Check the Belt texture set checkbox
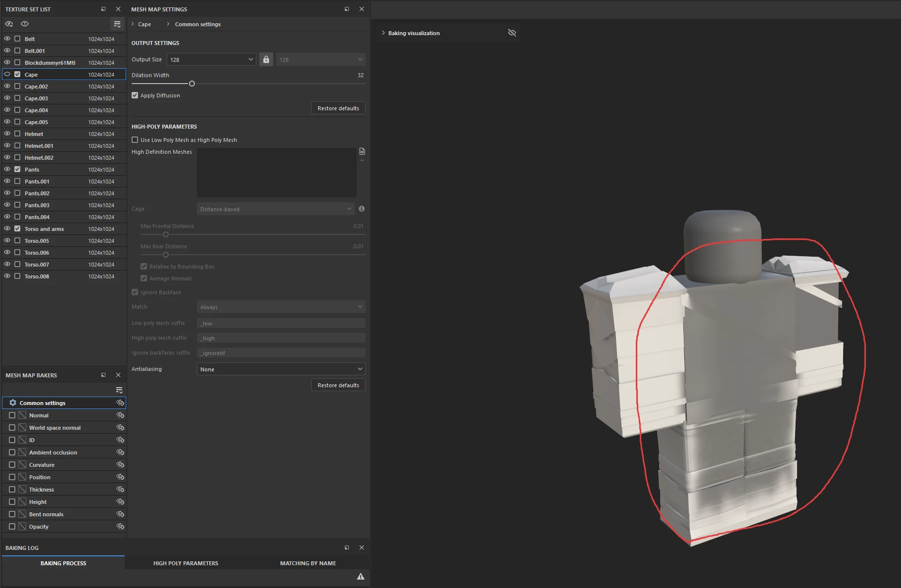 tap(17, 39)
